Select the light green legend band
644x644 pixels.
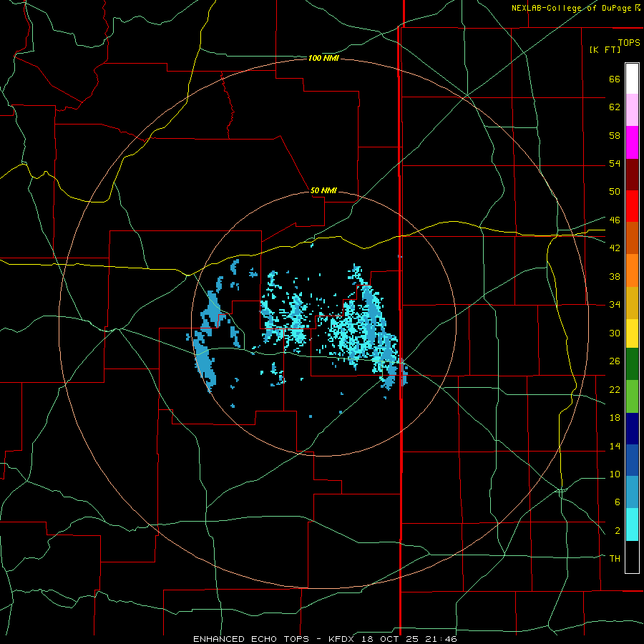pos(632,396)
